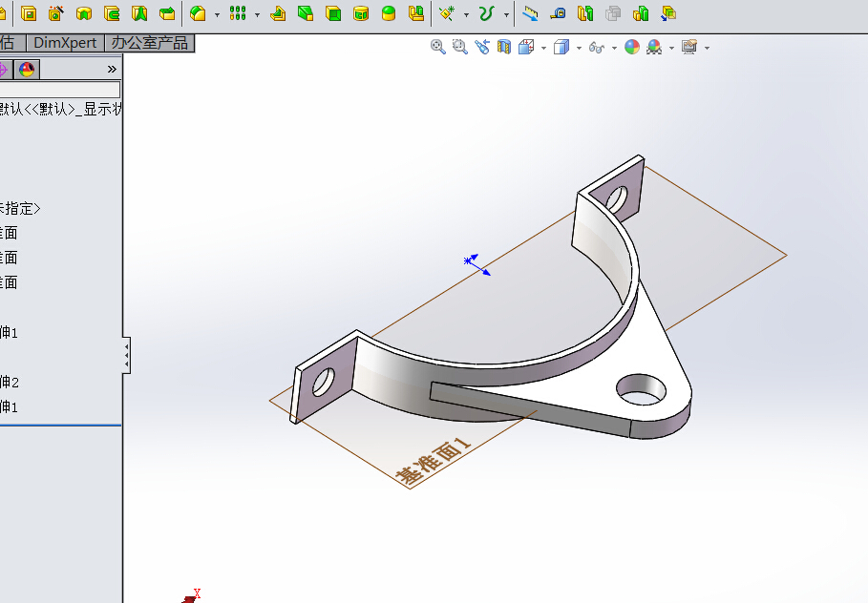Expand the Curves dropdown arrow
868x603 pixels.
pyautogui.click(x=506, y=15)
